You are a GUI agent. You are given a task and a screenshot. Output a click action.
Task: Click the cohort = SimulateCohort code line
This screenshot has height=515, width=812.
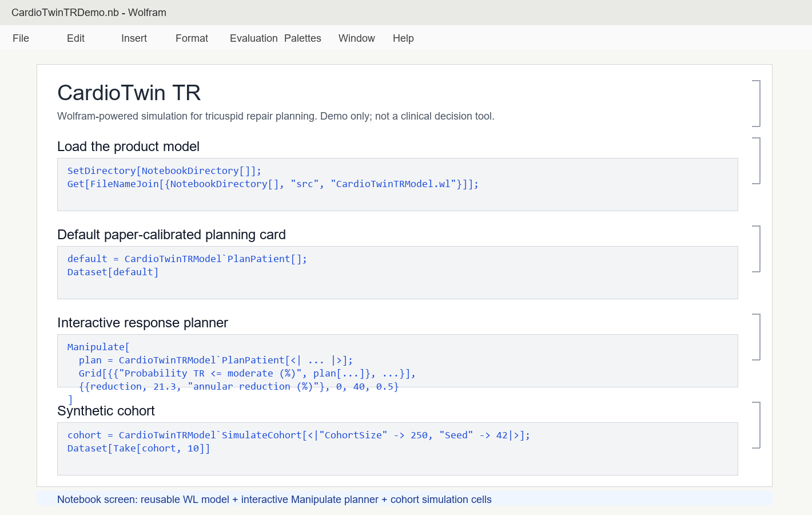[298, 435]
